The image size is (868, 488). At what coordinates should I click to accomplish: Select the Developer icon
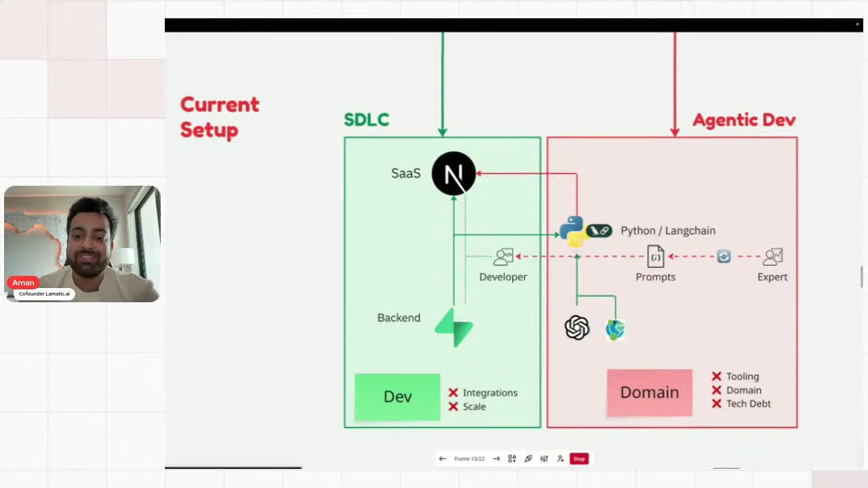(504, 257)
